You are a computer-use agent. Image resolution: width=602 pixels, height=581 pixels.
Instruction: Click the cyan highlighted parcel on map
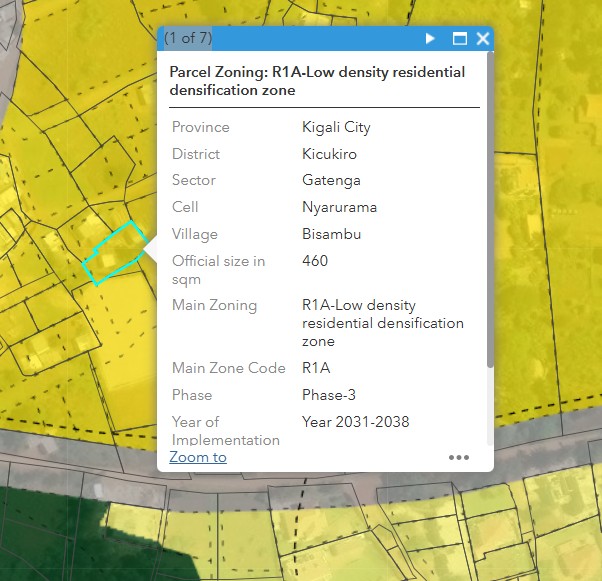click(x=115, y=252)
